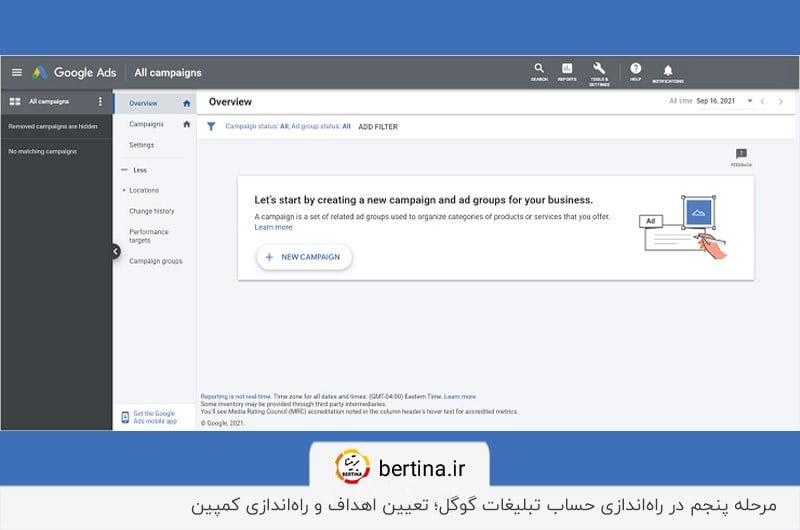Open the All campaigns three-dot menu
The height and width of the screenshot is (530, 800).
(x=100, y=102)
